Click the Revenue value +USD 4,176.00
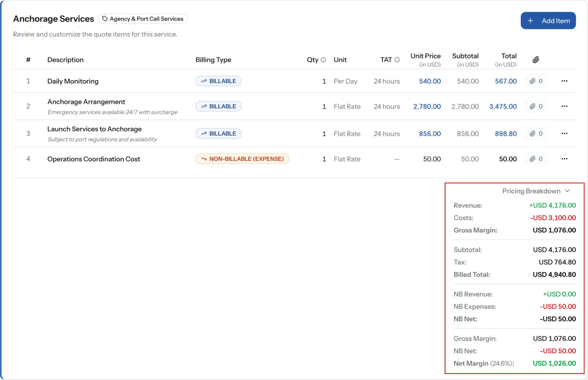This screenshot has width=588, height=380. click(552, 206)
